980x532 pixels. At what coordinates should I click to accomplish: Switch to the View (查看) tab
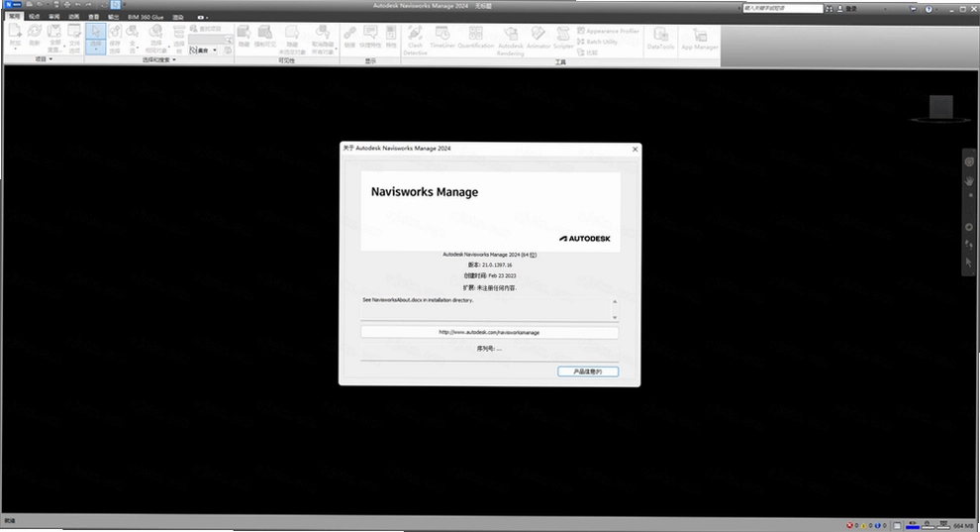click(93, 17)
